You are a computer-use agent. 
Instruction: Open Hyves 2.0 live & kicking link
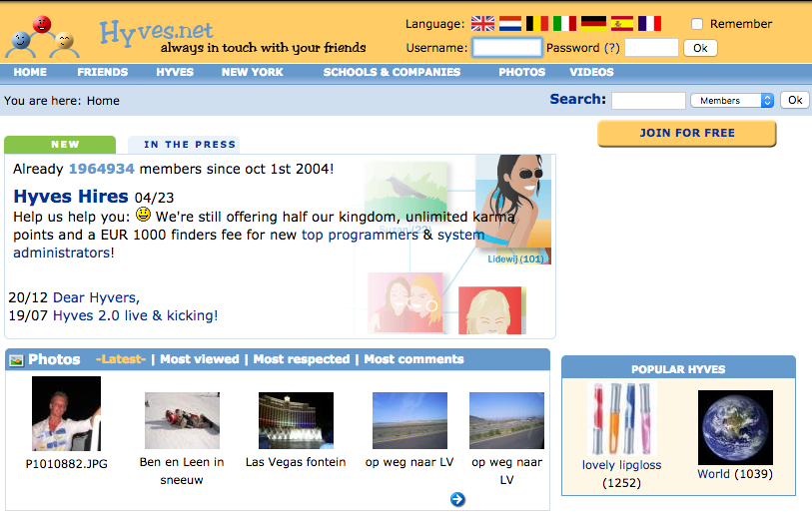pyautogui.click(x=135, y=315)
